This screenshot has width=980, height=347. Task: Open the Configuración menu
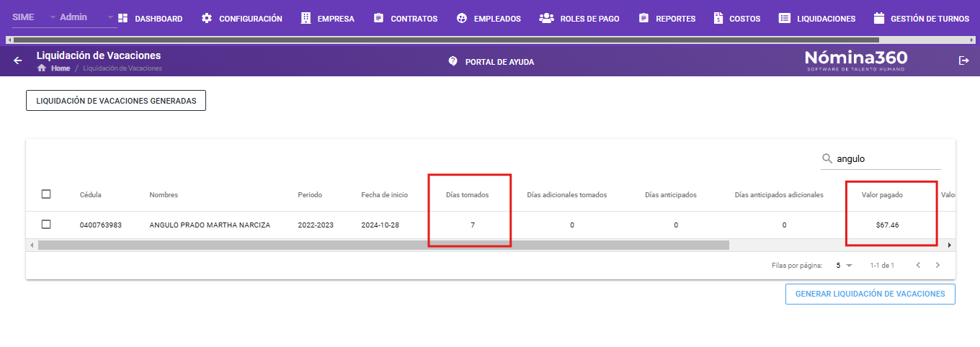point(241,19)
